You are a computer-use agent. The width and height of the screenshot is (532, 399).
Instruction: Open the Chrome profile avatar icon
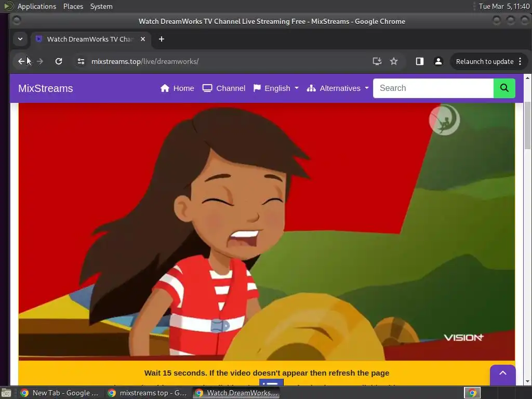pyautogui.click(x=438, y=61)
